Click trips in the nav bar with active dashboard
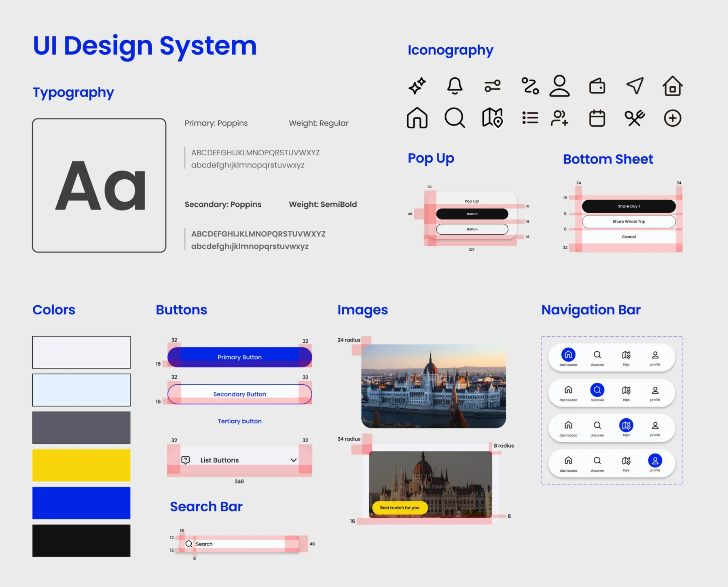 pos(626,358)
